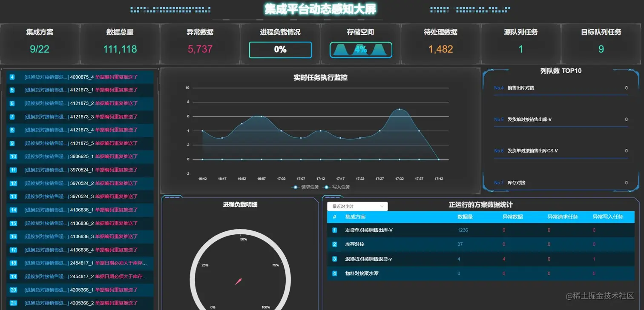Click the 异常写入任务 column header
This screenshot has height=310, width=644.
[608, 217]
